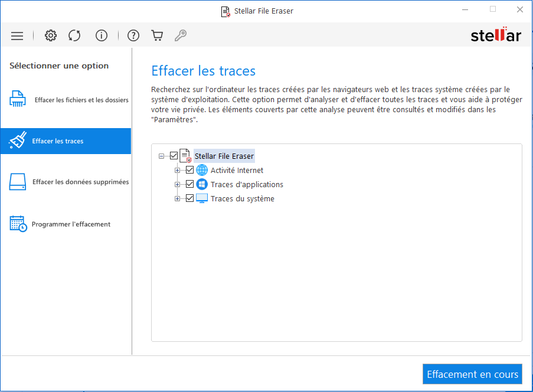Open help via the question mark icon

[x=133, y=35]
